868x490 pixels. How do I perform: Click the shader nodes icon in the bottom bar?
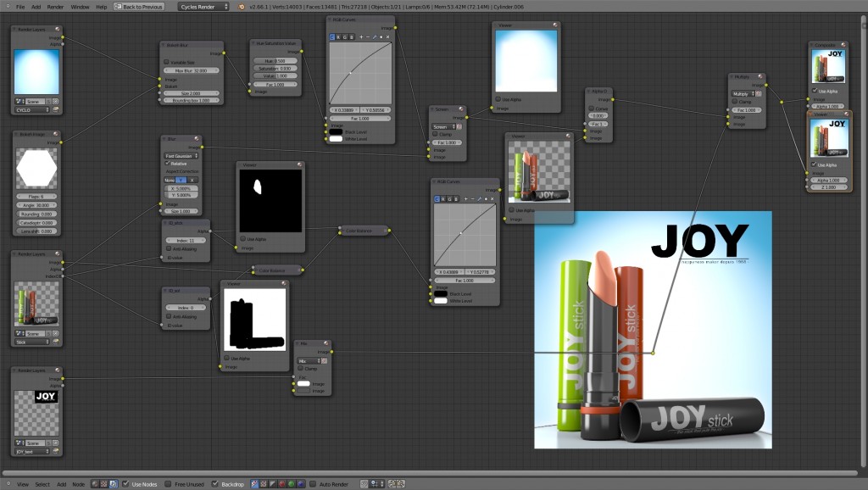[x=96, y=483]
